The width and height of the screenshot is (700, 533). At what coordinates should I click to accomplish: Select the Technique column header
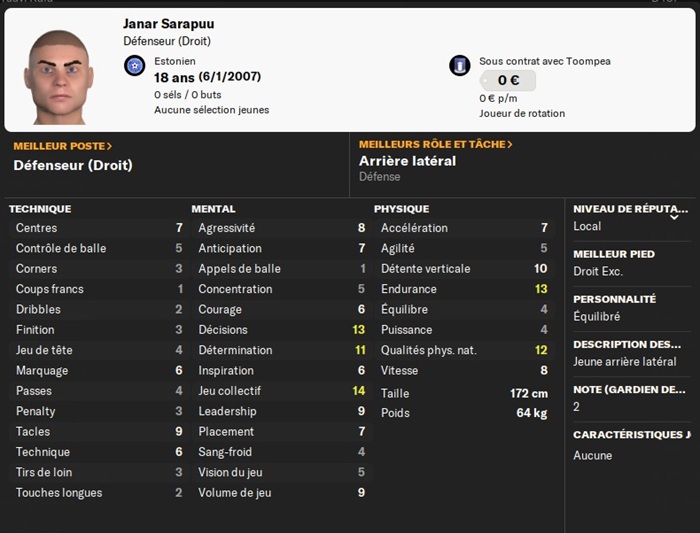(x=40, y=209)
